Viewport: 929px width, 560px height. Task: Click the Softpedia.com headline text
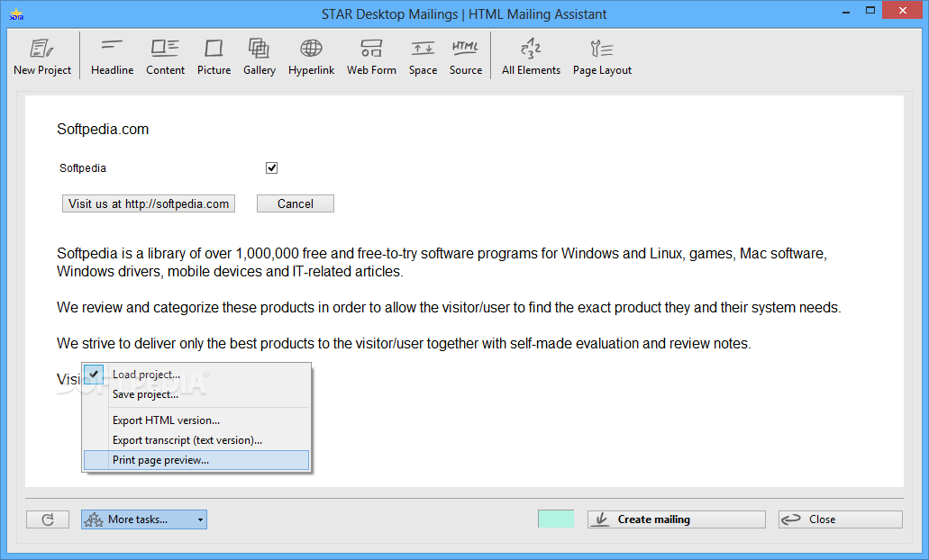click(x=103, y=129)
